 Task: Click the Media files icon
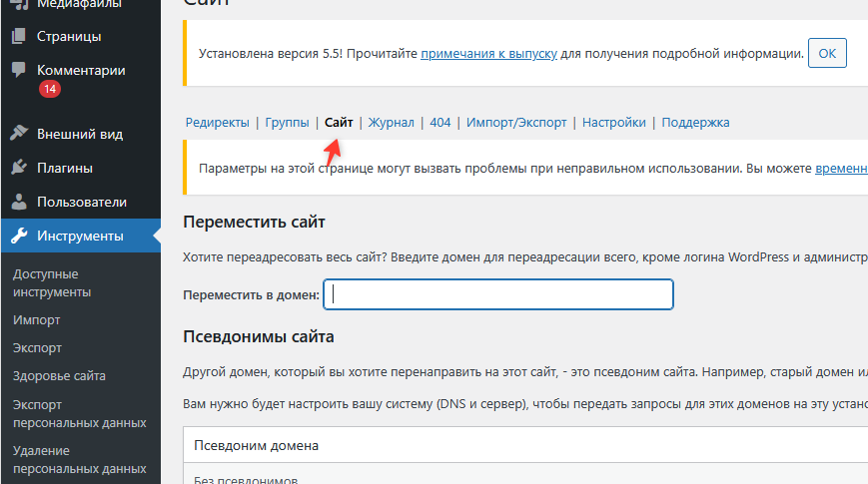coord(19,5)
